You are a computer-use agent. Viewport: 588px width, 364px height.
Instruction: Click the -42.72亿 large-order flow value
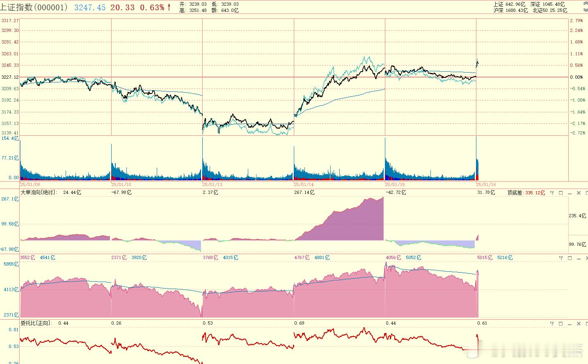click(x=396, y=192)
